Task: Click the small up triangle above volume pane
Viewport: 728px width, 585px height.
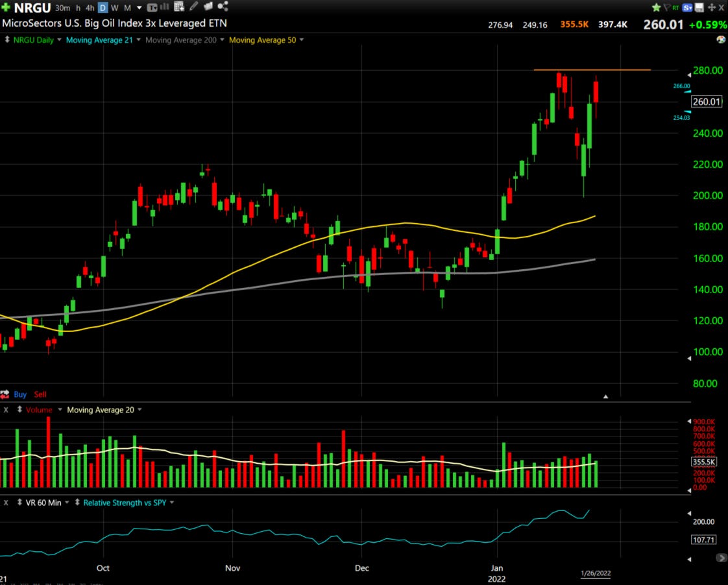Action: click(x=605, y=397)
